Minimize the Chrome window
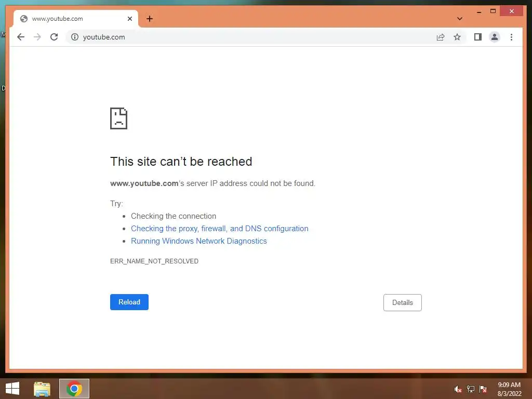Image resolution: width=532 pixels, height=399 pixels. (x=479, y=11)
